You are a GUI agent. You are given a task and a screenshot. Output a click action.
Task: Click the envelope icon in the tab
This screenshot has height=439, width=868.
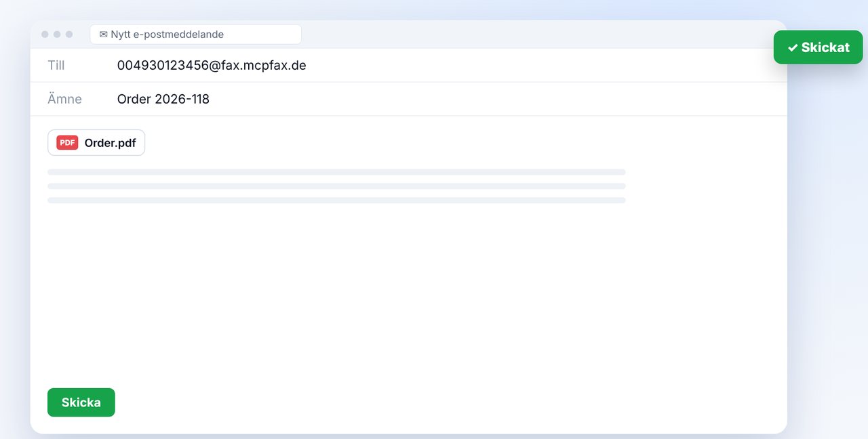tap(104, 35)
